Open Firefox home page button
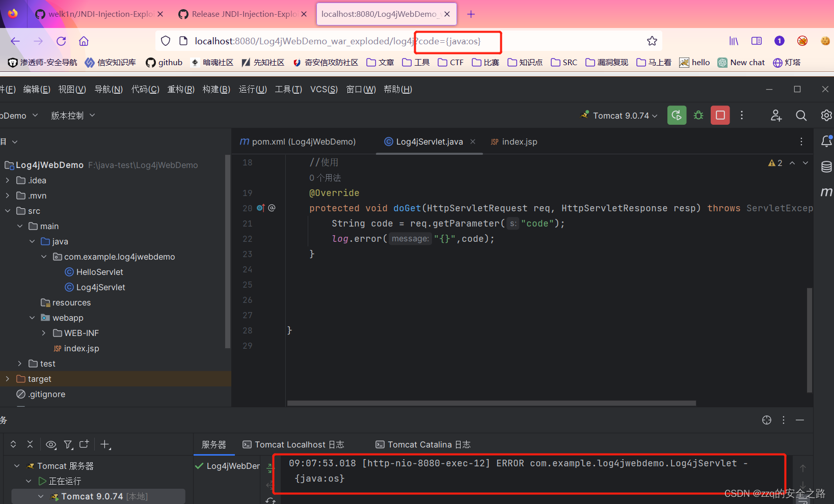The image size is (834, 504). click(x=84, y=41)
